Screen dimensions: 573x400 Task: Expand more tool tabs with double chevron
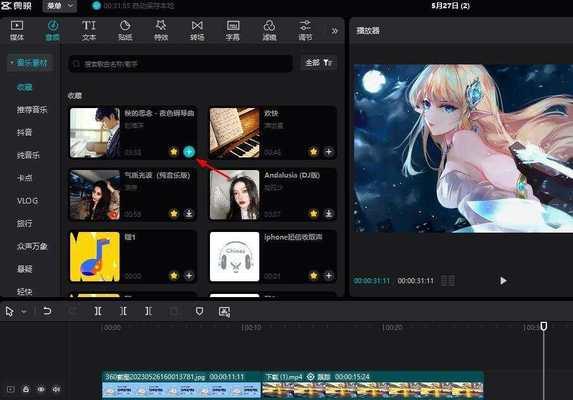click(x=334, y=31)
